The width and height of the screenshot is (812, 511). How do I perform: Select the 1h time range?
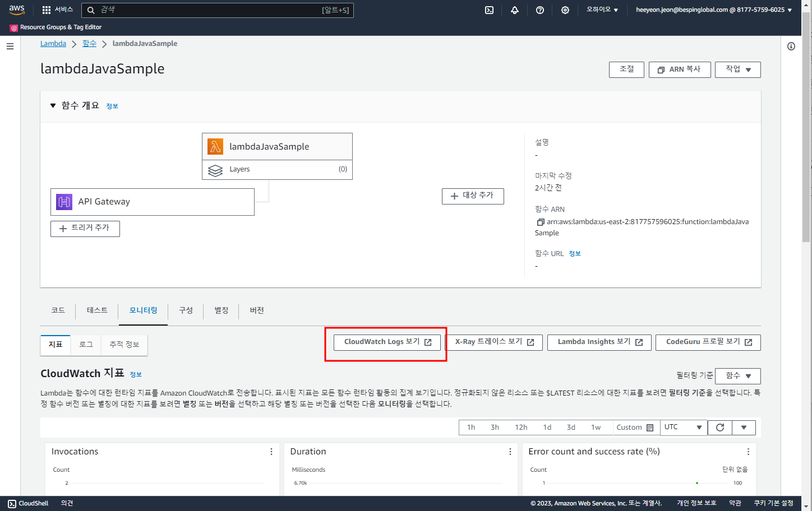click(471, 428)
